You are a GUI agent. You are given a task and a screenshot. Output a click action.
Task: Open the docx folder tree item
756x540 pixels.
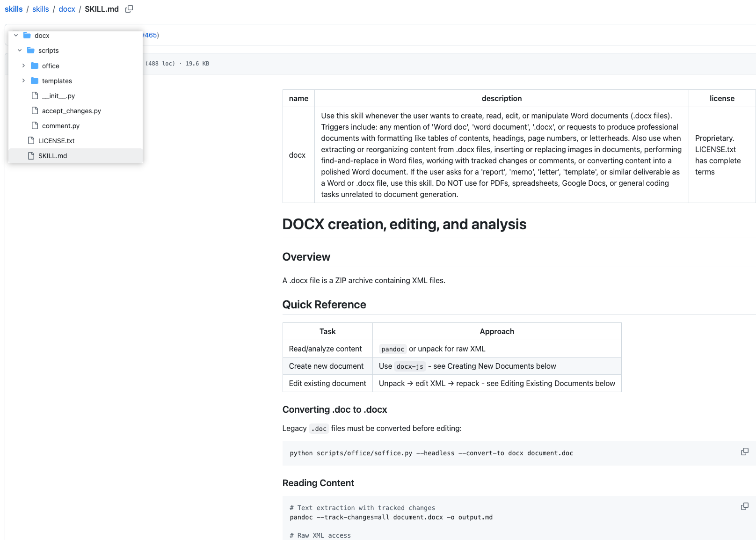[76, 36]
